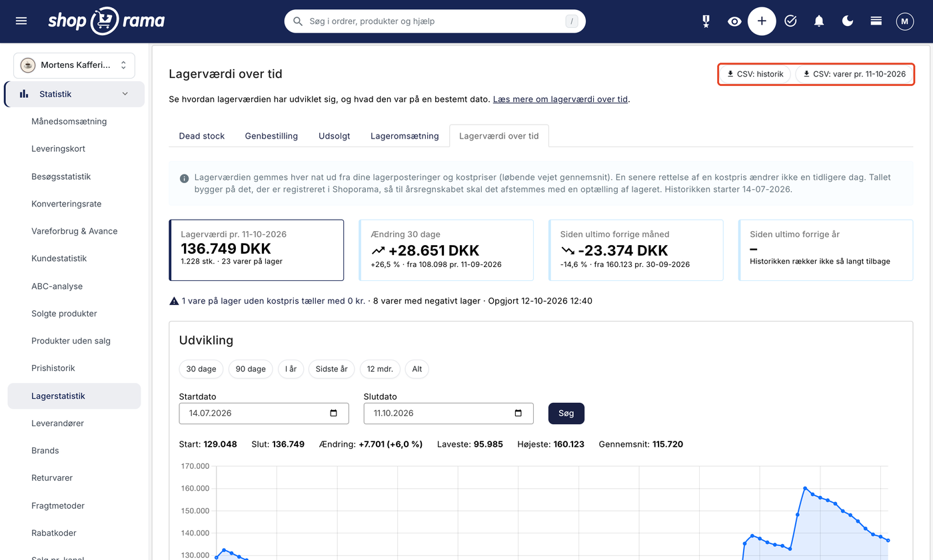Open the checkmark tasks icon

[x=790, y=21]
